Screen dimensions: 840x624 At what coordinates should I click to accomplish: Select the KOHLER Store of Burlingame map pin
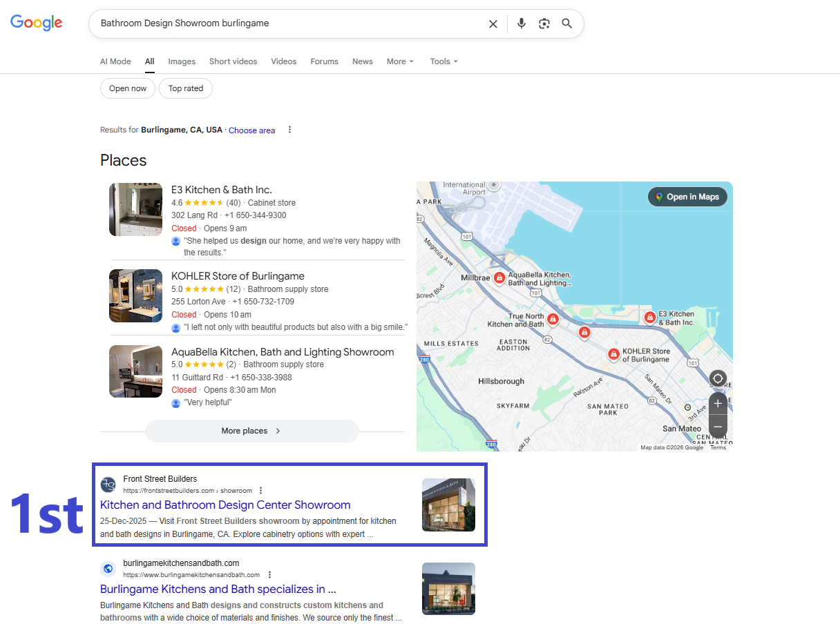point(613,354)
